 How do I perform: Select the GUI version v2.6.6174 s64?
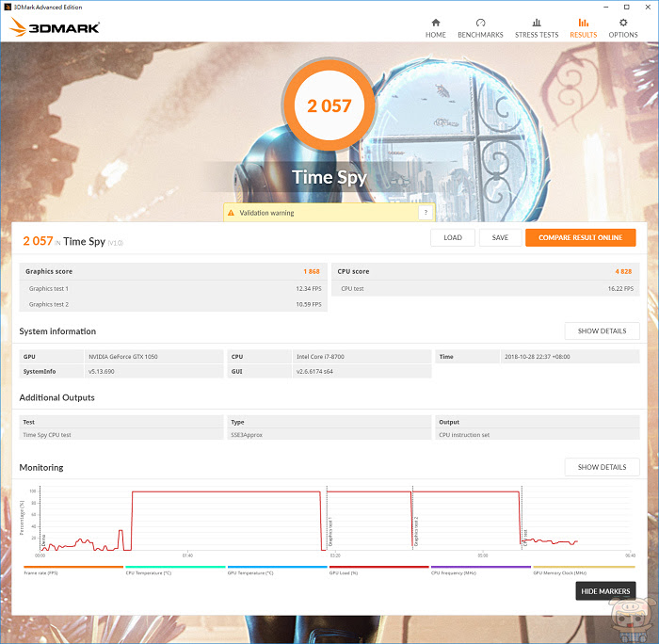click(x=314, y=372)
